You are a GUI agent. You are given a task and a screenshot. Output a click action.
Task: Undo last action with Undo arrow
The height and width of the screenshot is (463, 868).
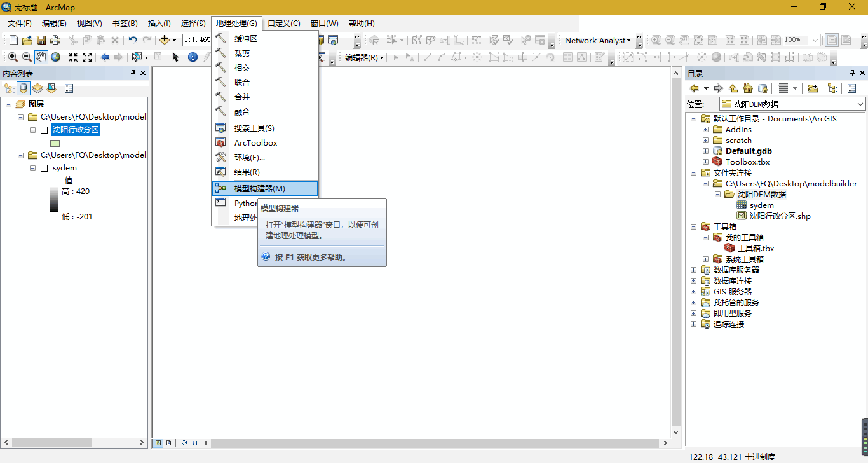[132, 40]
